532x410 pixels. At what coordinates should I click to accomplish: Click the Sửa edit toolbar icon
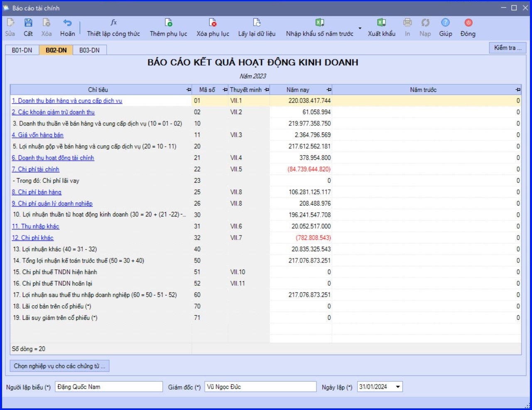point(10,23)
